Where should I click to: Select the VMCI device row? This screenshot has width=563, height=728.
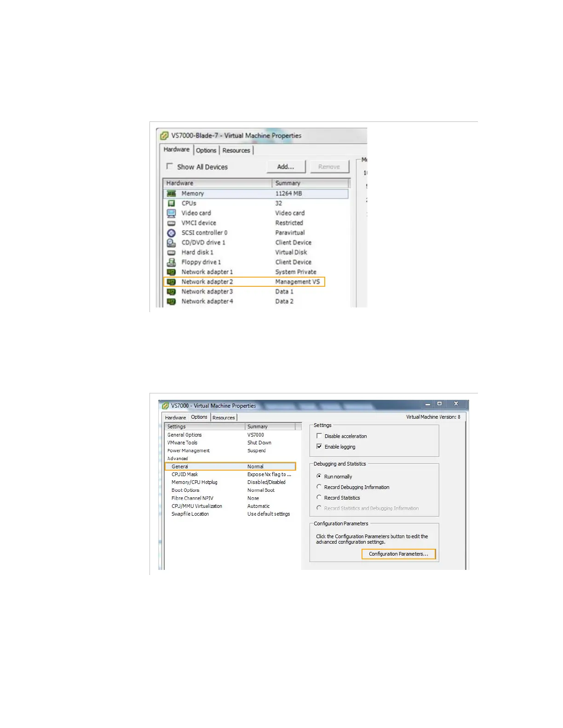point(256,223)
